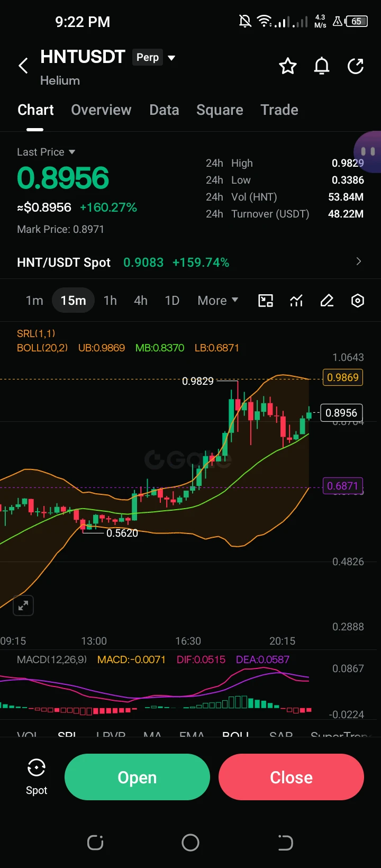Viewport: 381px width, 868px height.
Task: Tap the 16:30 time axis label
Action: [x=188, y=641]
